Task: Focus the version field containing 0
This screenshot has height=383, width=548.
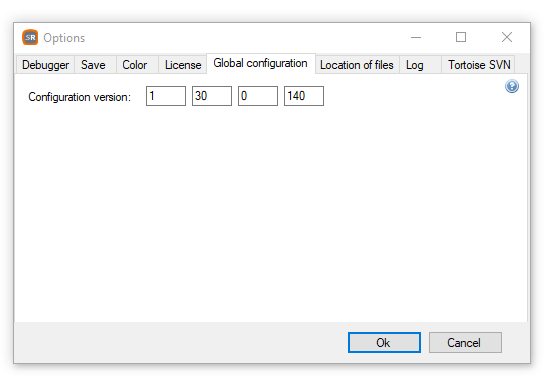Action: pos(258,96)
